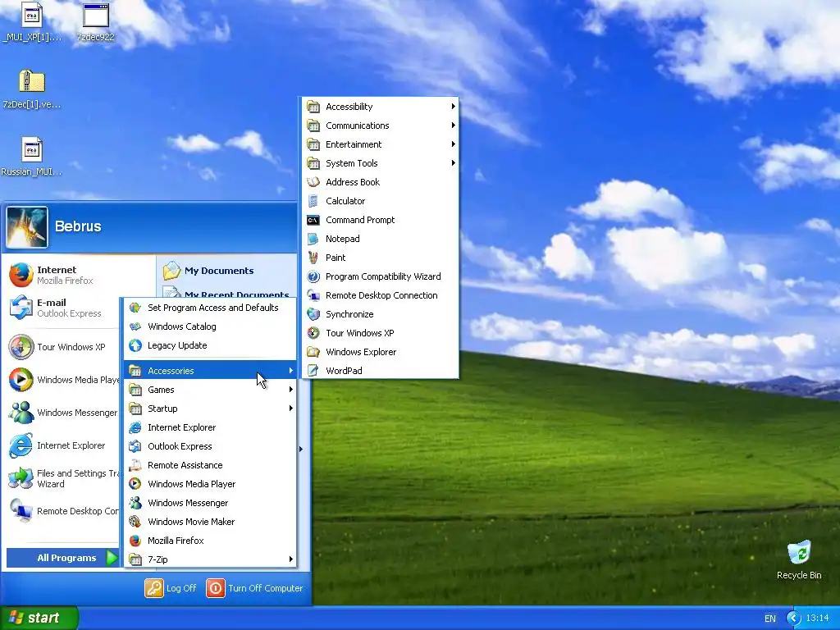Open Notepad entry
840x630 pixels.
tap(381, 239)
